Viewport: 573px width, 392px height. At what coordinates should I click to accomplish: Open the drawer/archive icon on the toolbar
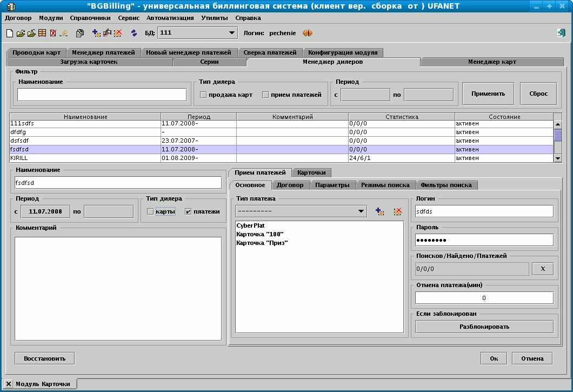coord(43,33)
